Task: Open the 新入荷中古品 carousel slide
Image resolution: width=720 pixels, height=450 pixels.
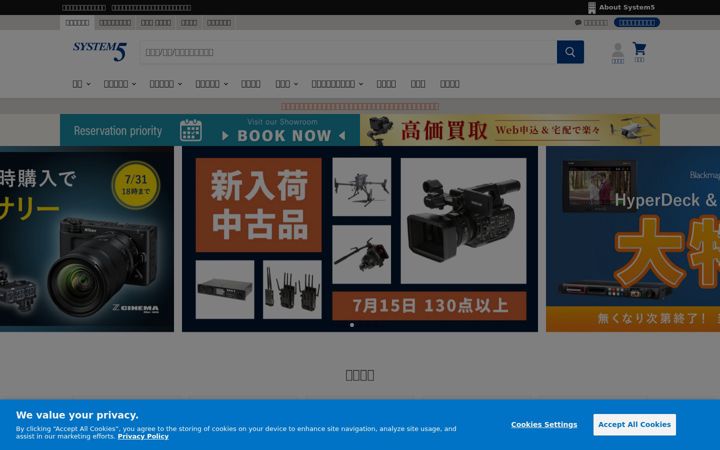Action: pyautogui.click(x=360, y=239)
